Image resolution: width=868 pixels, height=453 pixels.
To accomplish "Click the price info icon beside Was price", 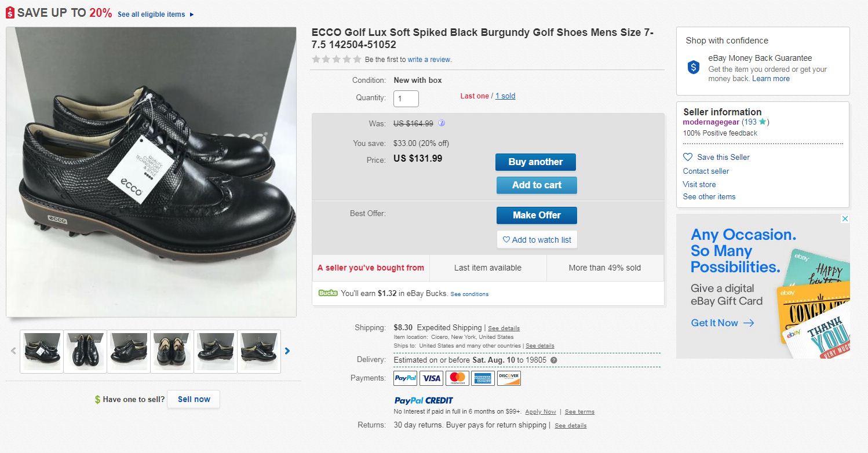I will pos(442,123).
